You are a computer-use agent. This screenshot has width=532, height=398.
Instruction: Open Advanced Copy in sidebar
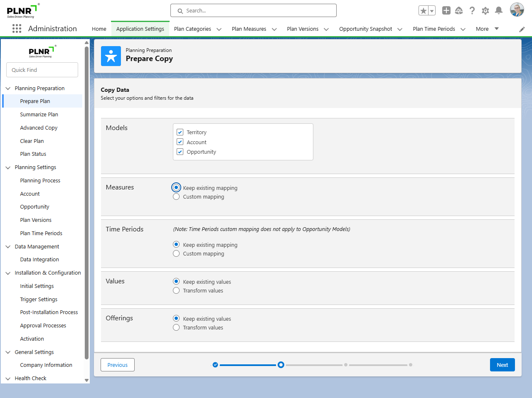[39, 128]
